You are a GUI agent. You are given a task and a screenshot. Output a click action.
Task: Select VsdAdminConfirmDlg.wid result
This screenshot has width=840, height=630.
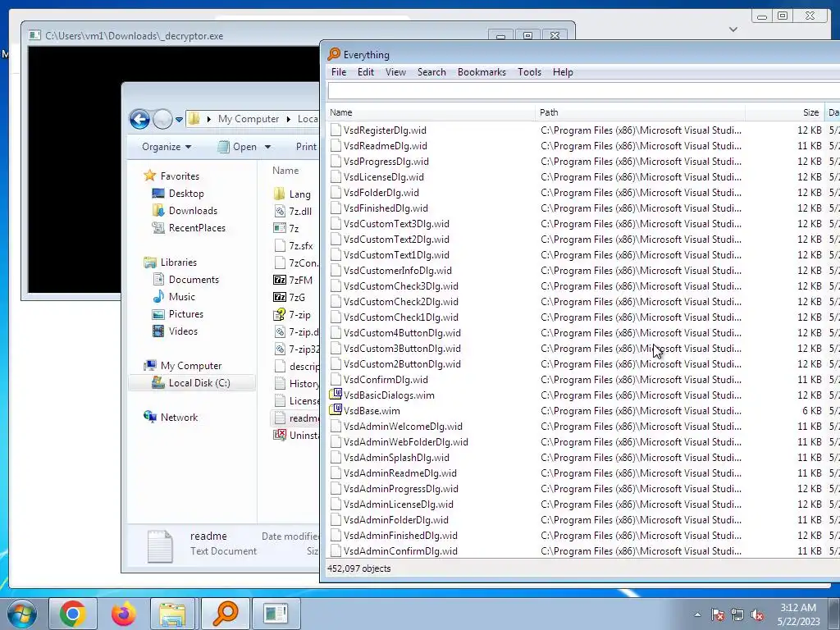point(400,550)
